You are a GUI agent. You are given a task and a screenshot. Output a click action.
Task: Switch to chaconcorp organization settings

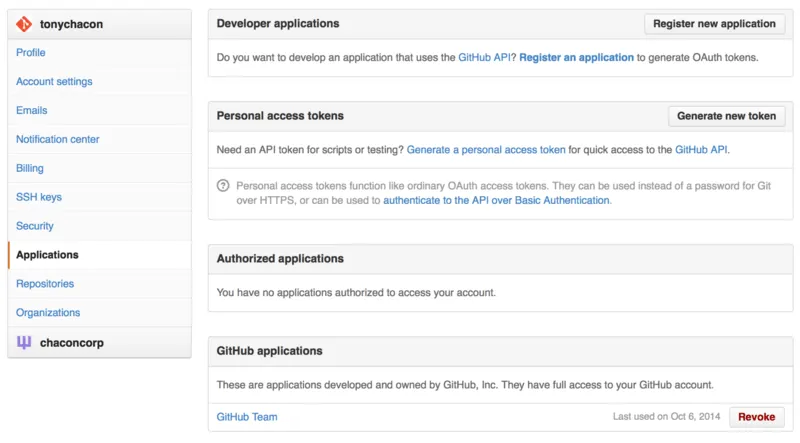coord(99,342)
